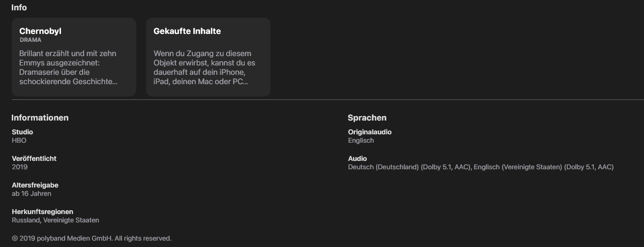Select the HBO studio value
Image resolution: width=644 pixels, height=247 pixels.
point(19,140)
